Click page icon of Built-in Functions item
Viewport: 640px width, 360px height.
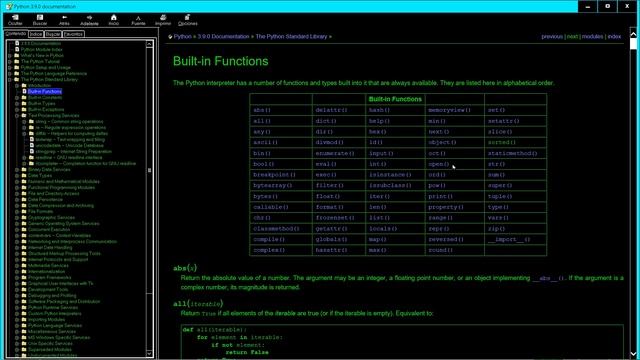(x=24, y=91)
